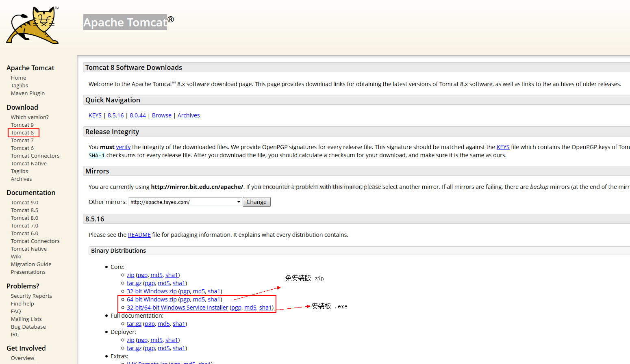Download the Deployer tar.gz
The image size is (630, 364).
(134, 348)
